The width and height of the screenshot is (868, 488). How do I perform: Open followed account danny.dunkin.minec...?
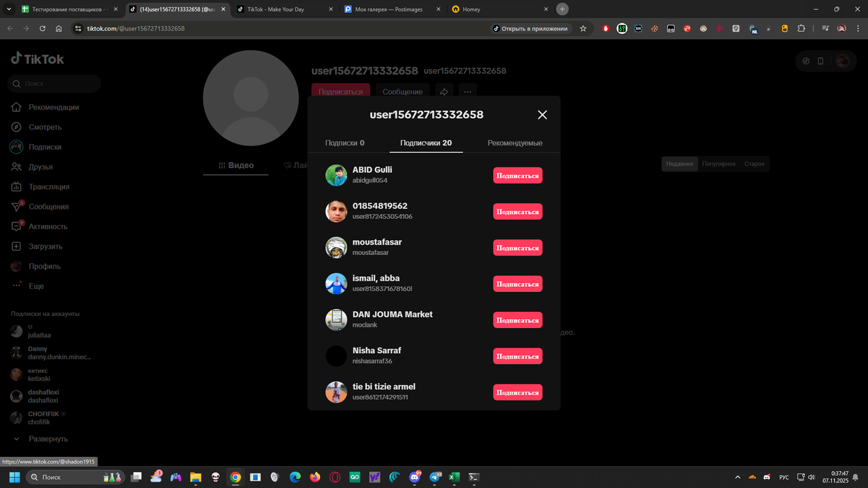[51, 353]
